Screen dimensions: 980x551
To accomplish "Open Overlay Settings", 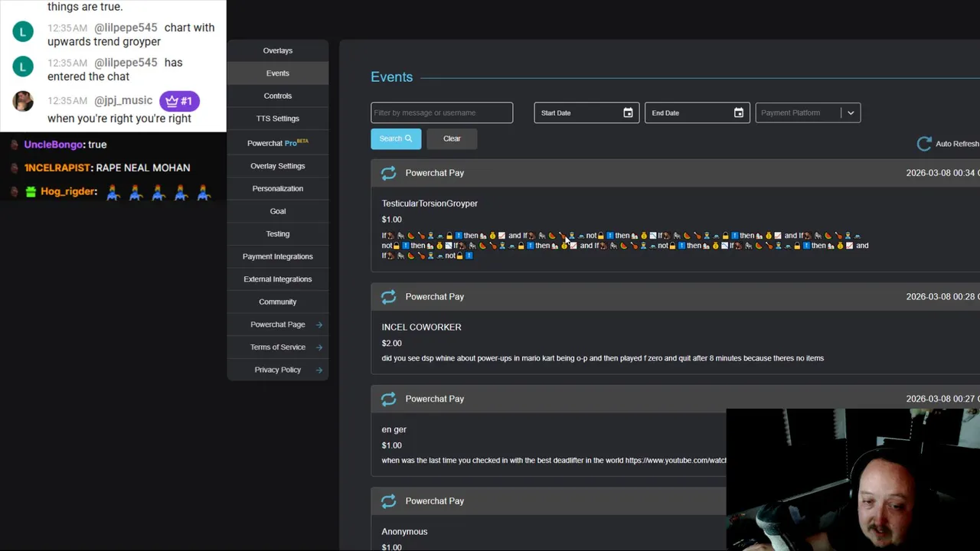I will click(x=278, y=166).
